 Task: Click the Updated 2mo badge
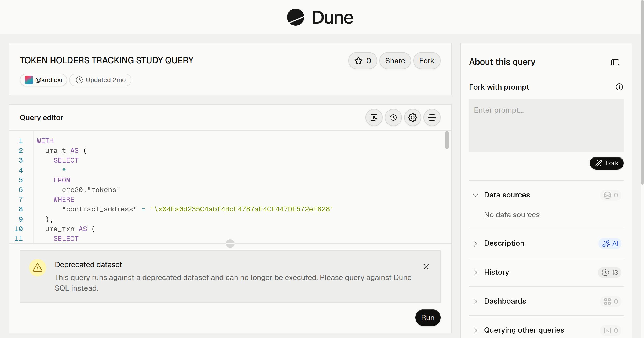tap(100, 80)
